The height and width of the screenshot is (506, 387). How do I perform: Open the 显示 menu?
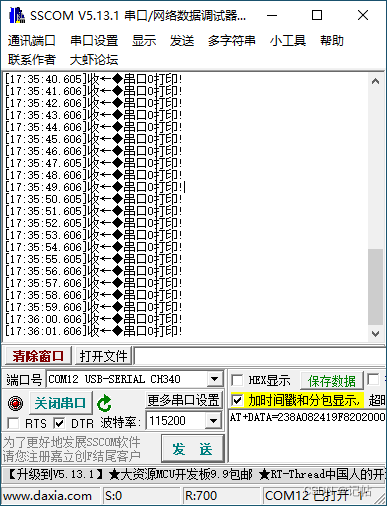144,41
